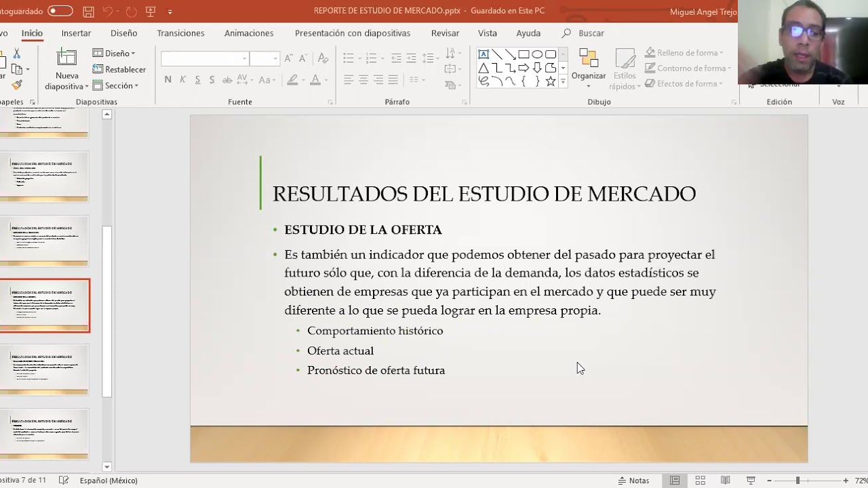Click the Cut scissors icon

click(x=17, y=54)
